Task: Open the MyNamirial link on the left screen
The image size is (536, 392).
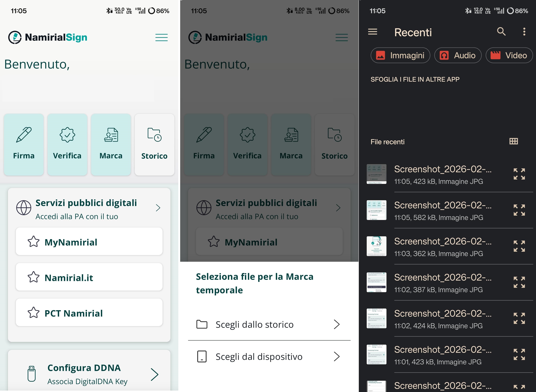Action: pos(89,242)
